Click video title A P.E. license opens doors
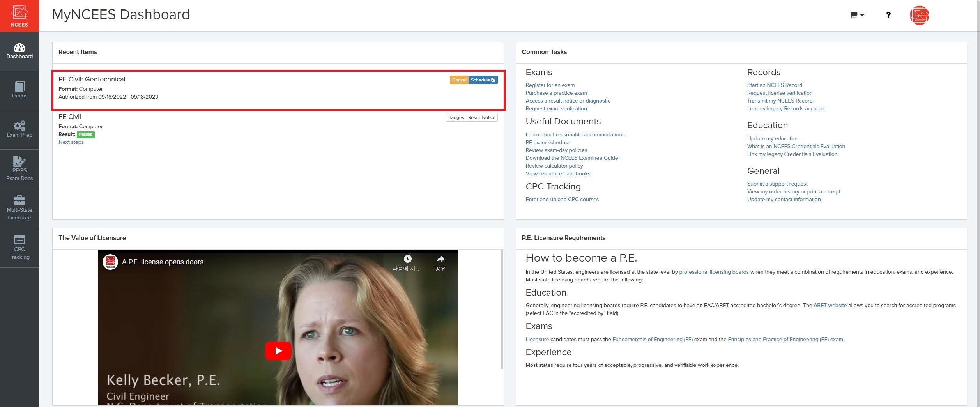Viewport: 980px width, 407px height. click(x=163, y=262)
